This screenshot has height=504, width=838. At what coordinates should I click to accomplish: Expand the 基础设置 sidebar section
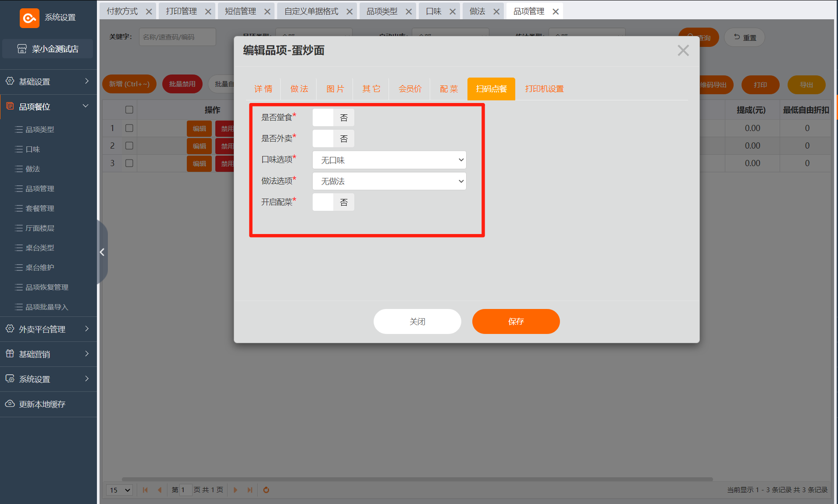(x=87, y=81)
